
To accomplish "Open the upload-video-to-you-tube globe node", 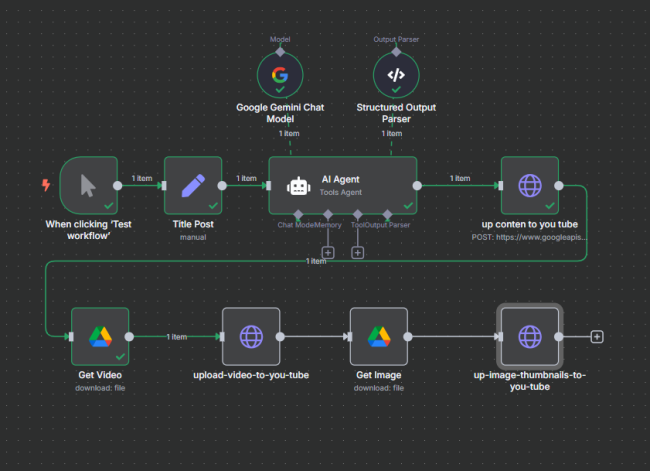I will coord(251,337).
